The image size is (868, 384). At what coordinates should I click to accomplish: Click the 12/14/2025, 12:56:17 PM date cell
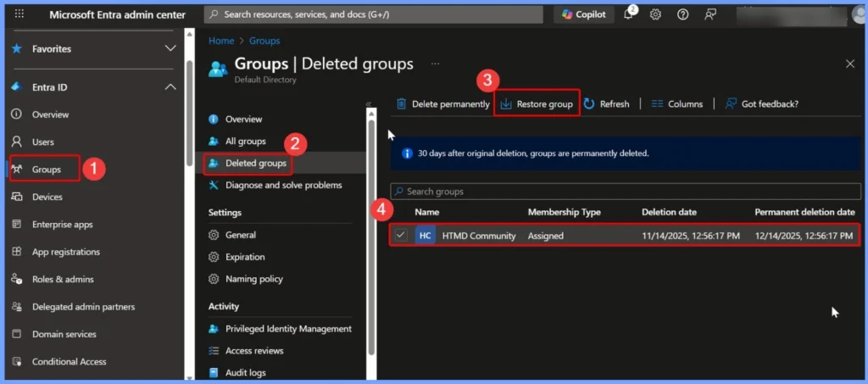(804, 236)
